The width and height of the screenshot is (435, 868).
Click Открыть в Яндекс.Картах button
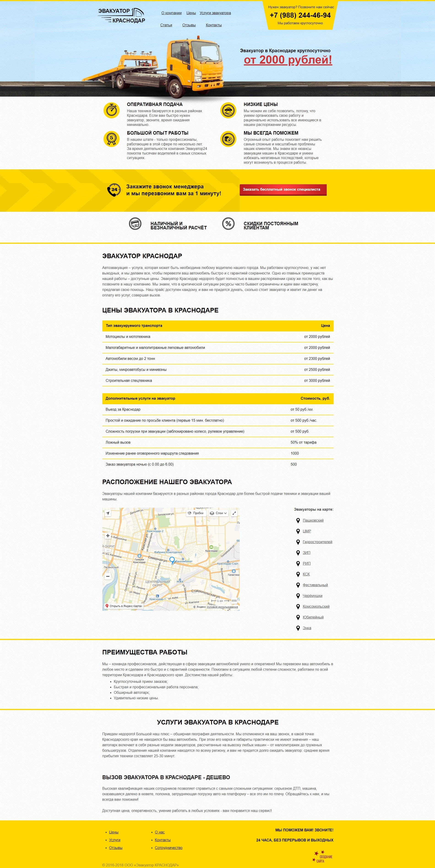coord(124,606)
